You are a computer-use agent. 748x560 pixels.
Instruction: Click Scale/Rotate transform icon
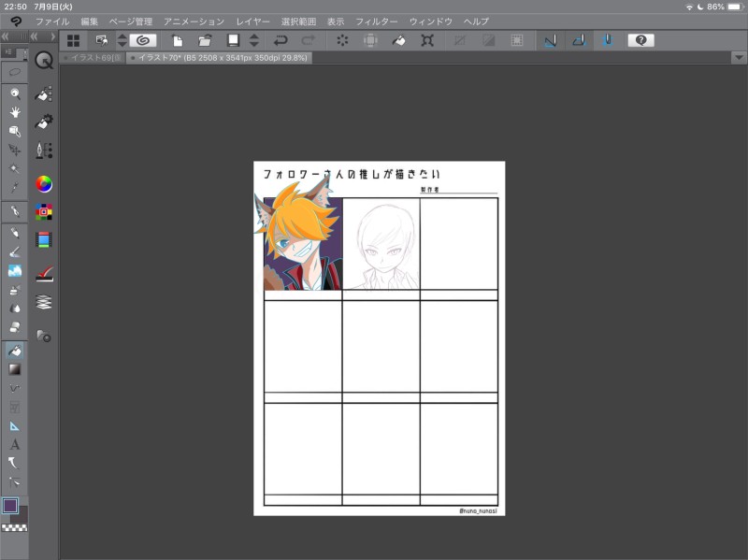click(x=427, y=40)
